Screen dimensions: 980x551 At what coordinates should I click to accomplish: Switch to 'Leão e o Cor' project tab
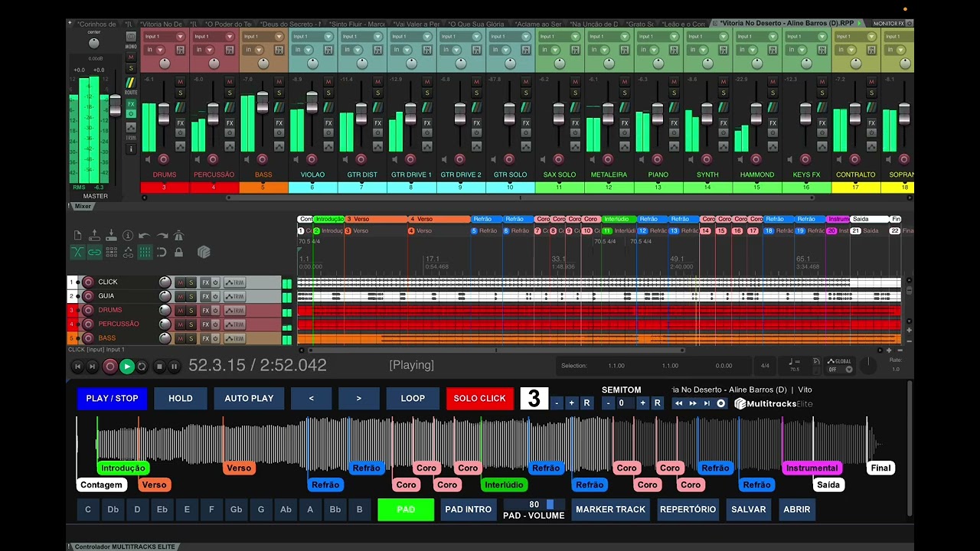(x=683, y=24)
